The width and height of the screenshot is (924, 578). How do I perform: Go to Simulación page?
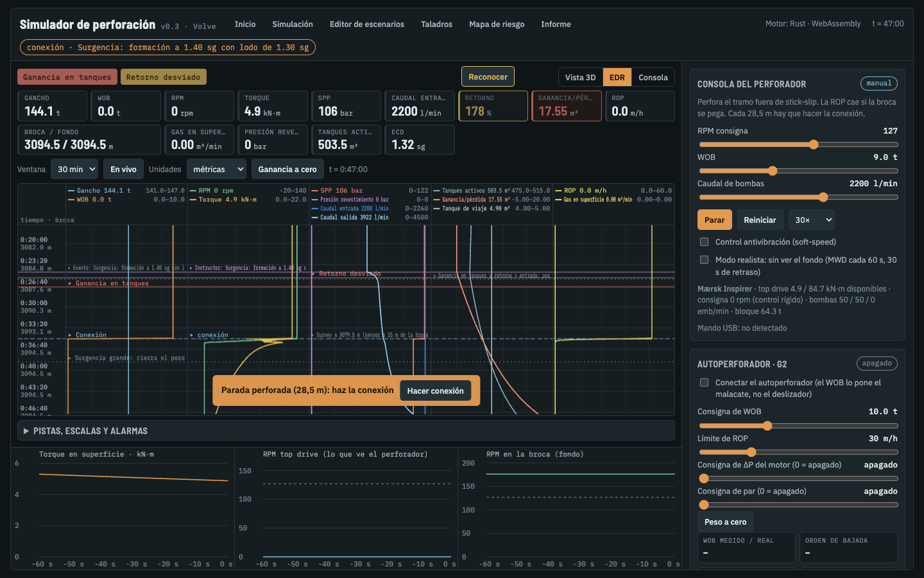pyautogui.click(x=293, y=24)
